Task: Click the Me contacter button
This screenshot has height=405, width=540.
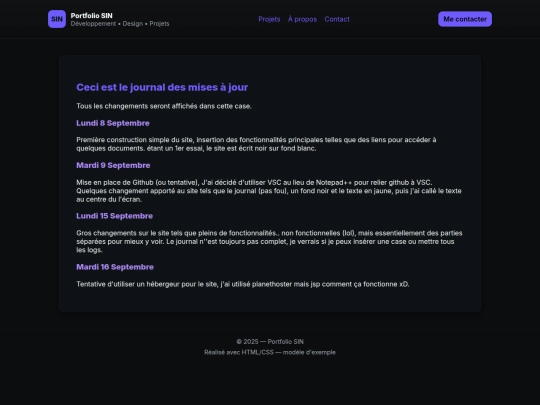Action: pyautogui.click(x=465, y=19)
